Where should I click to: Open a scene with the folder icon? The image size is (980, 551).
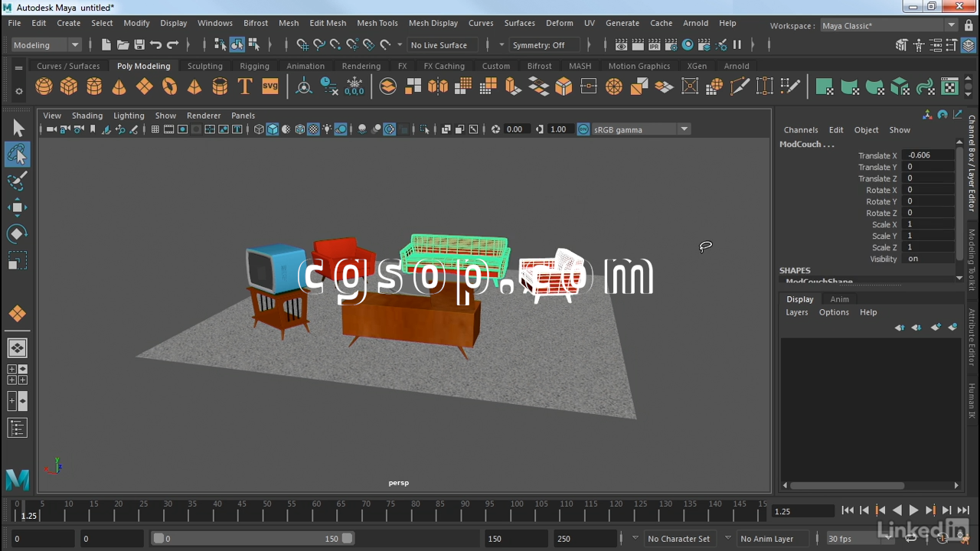pyautogui.click(x=122, y=45)
